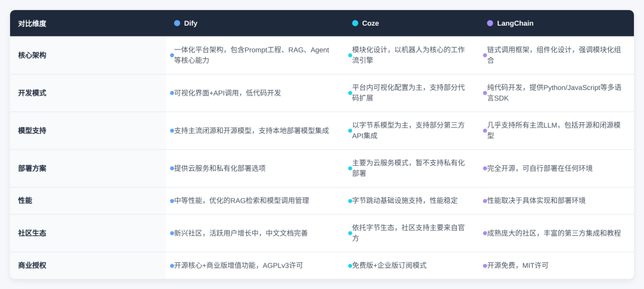Click the blue bullet in Dify 商业授权 cell
644x289 pixels.
click(x=172, y=266)
